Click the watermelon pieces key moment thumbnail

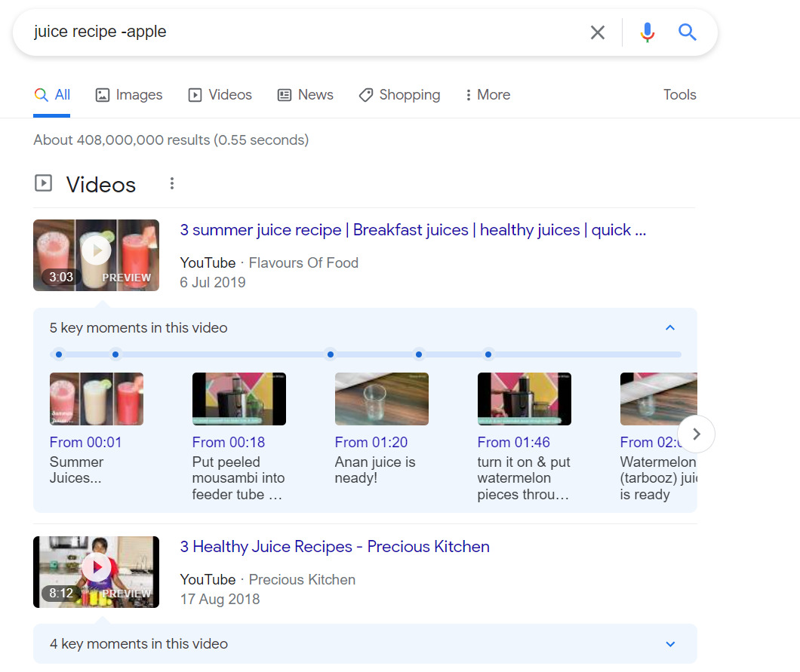[524, 398]
